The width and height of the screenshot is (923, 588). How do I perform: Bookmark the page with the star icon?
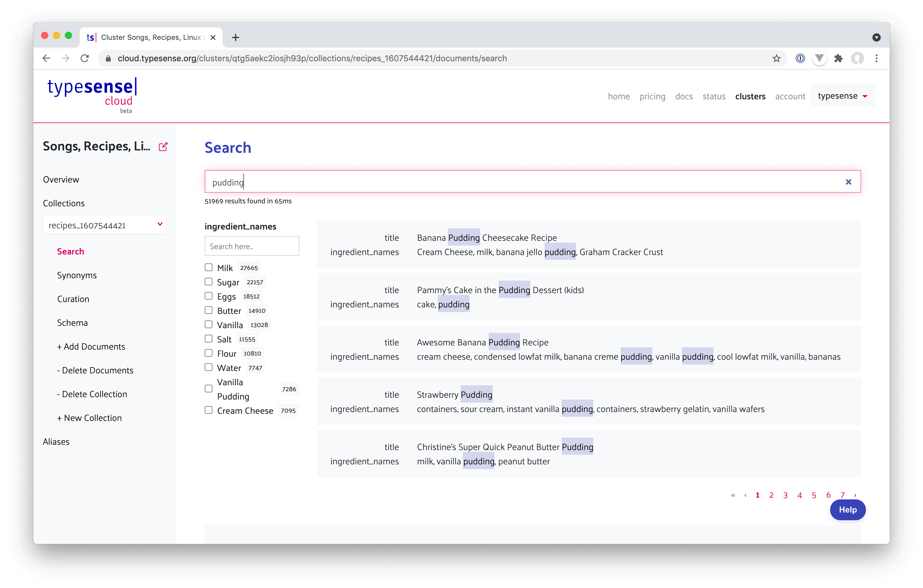pos(776,58)
